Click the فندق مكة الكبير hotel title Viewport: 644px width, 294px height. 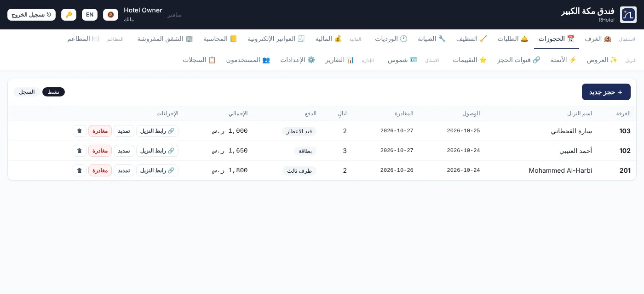click(x=588, y=11)
